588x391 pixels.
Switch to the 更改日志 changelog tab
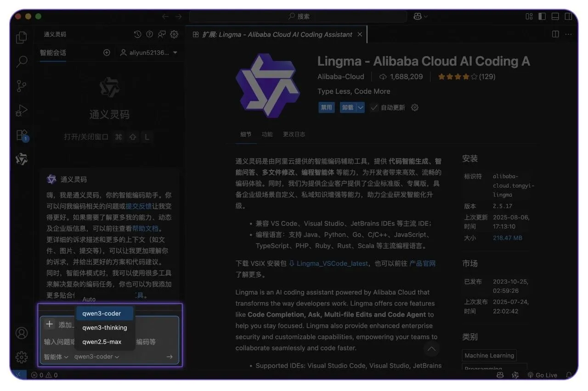coord(294,134)
